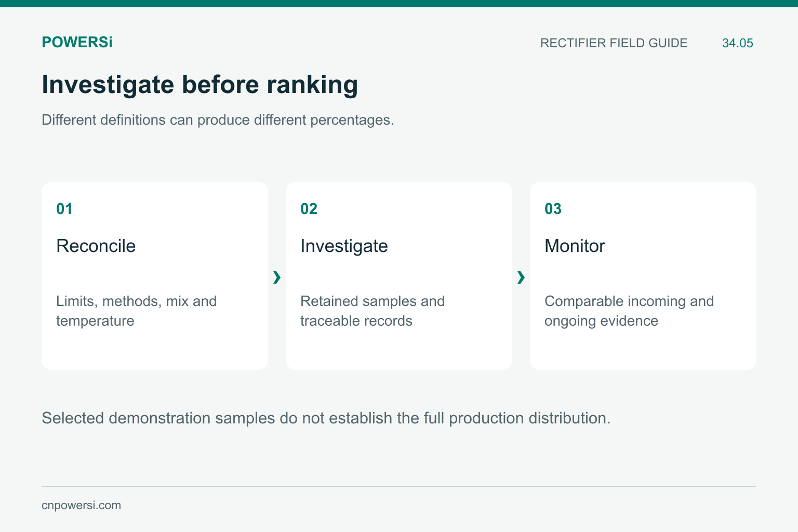This screenshot has height=532, width=798.
Task: Click "Retained samples and traceable records" description
Action: [x=373, y=311]
